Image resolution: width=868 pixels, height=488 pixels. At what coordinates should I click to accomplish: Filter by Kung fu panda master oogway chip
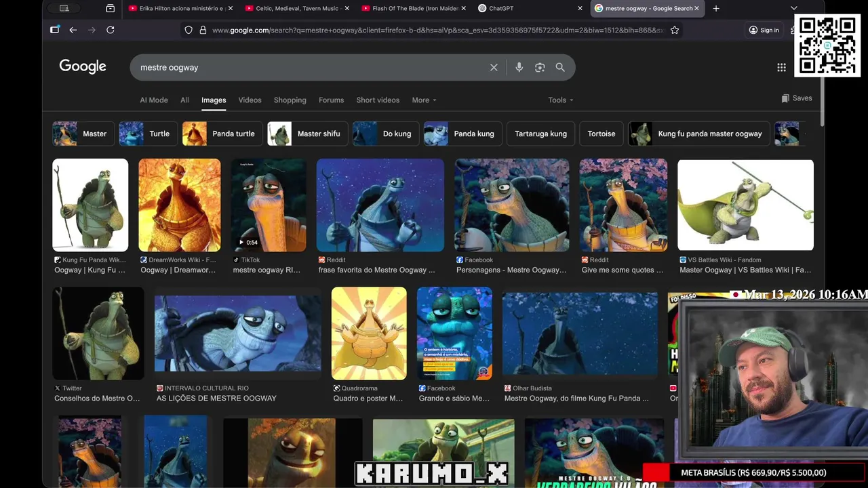tap(699, 134)
